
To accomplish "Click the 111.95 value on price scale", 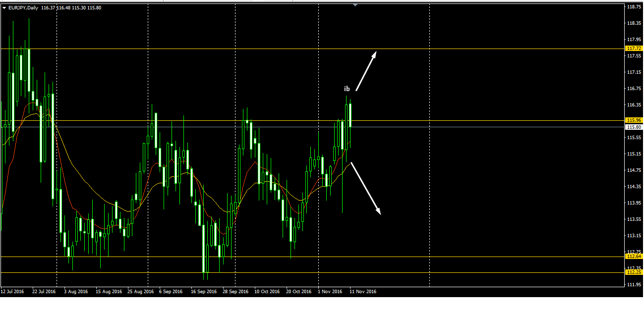I will 634,285.
